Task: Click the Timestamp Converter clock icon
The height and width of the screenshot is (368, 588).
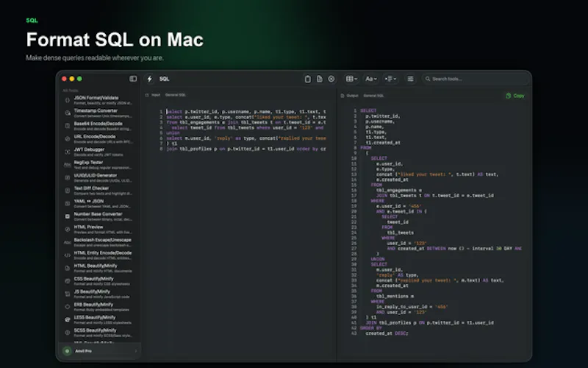Action: 68,113
